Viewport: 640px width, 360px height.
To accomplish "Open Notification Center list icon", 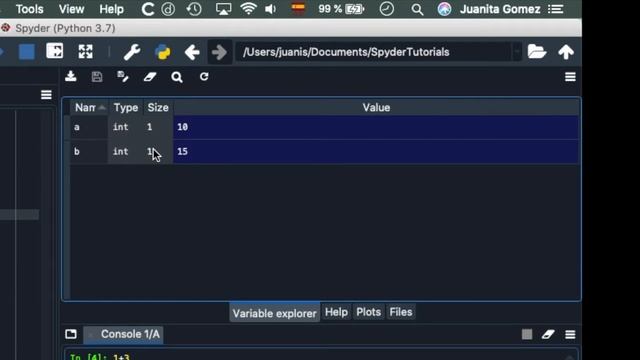I will 556,9.
